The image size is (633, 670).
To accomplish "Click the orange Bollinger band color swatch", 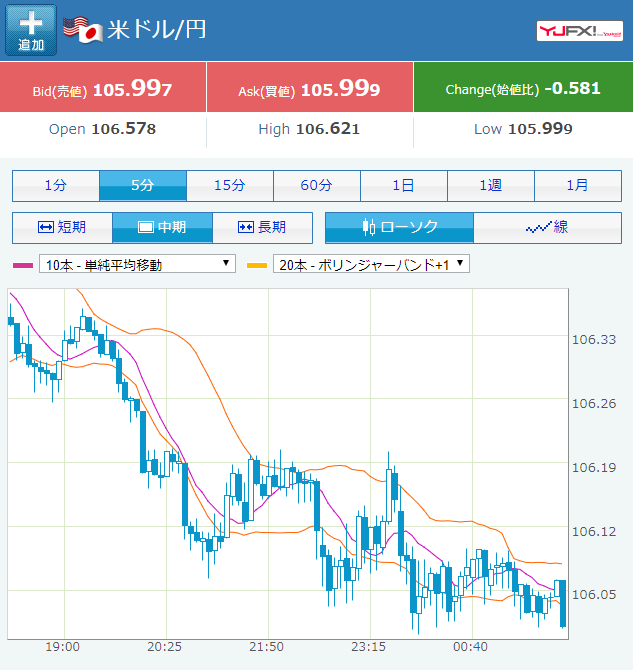I will coord(257,265).
